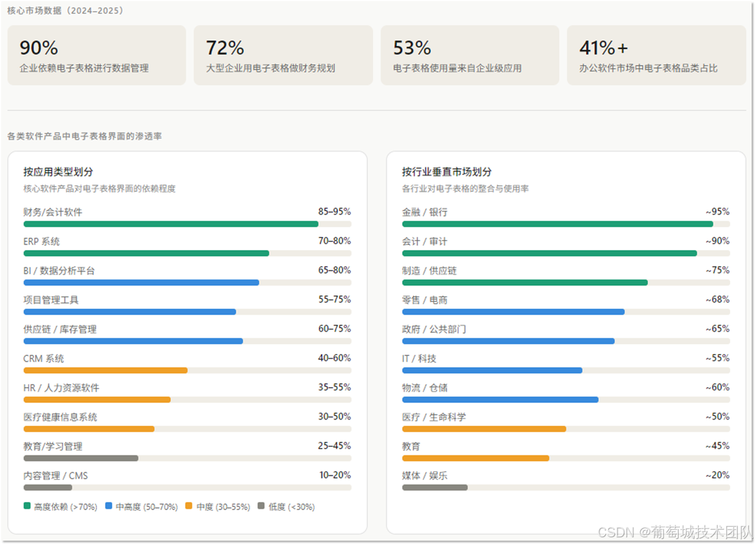Click the 55–75% value
This screenshot has height=545, width=756.
point(335,299)
